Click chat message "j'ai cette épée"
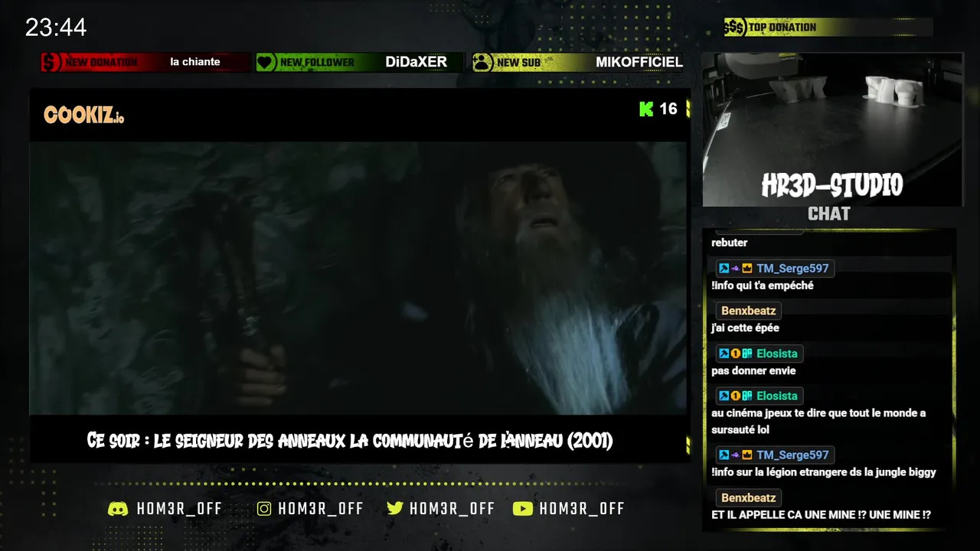 [746, 328]
